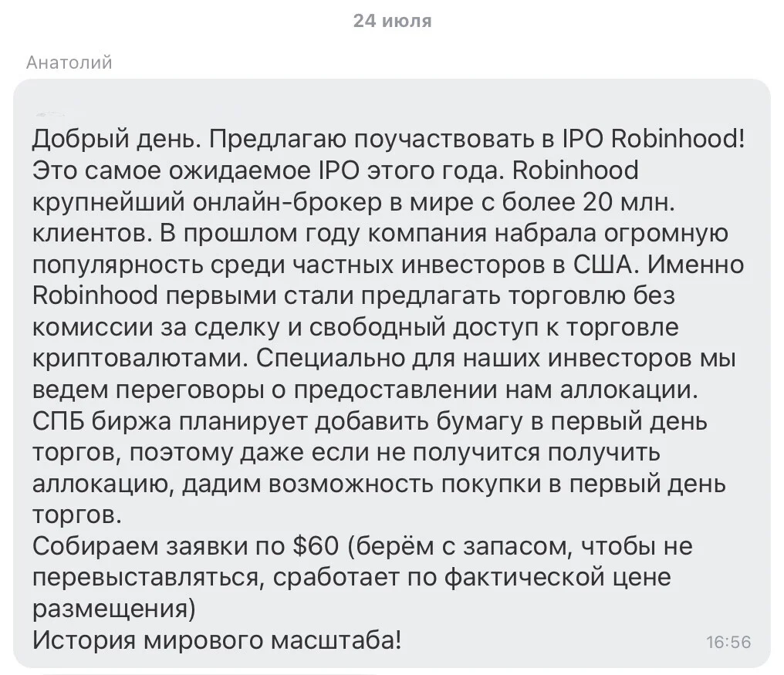Click the $60 price in the message
The image size is (784, 675).
[x=315, y=546]
